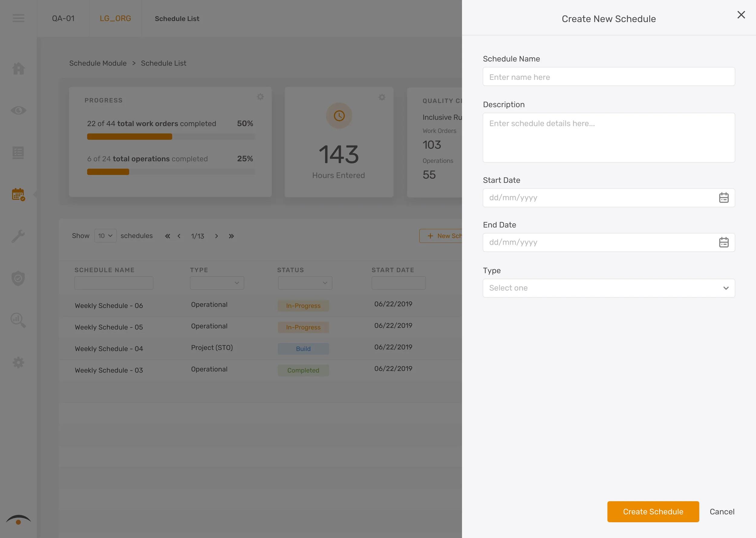Open the hamburger menu icon
The height and width of the screenshot is (538, 756).
coord(18,18)
